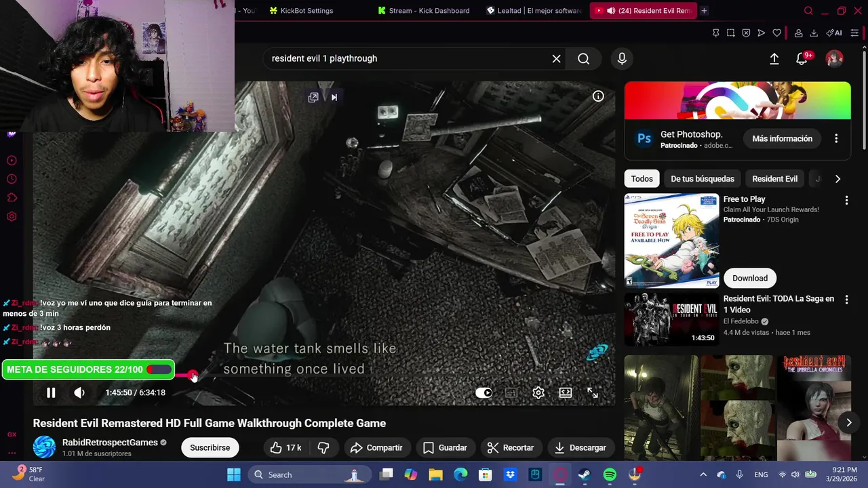Open the sidebar settings gear icon

(x=12, y=217)
